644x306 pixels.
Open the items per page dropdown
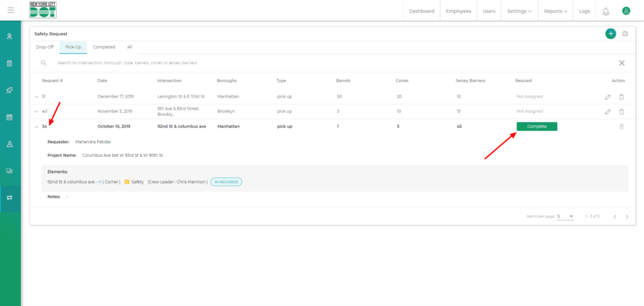pos(565,217)
